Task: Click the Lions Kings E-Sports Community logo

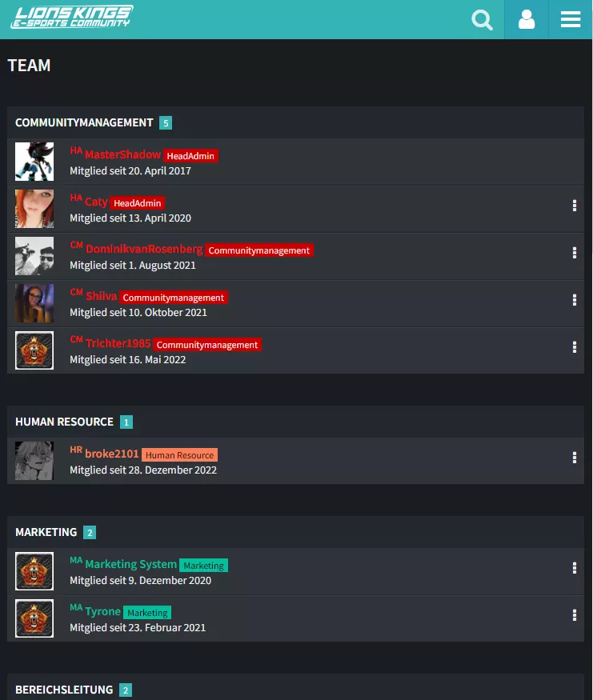Action: tap(72, 17)
